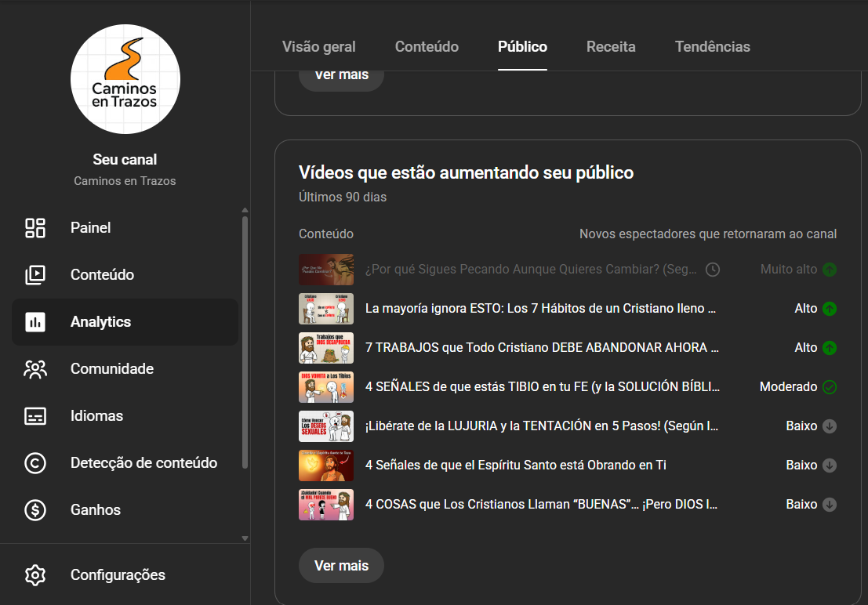Click the Painel dashboard icon

point(35,228)
